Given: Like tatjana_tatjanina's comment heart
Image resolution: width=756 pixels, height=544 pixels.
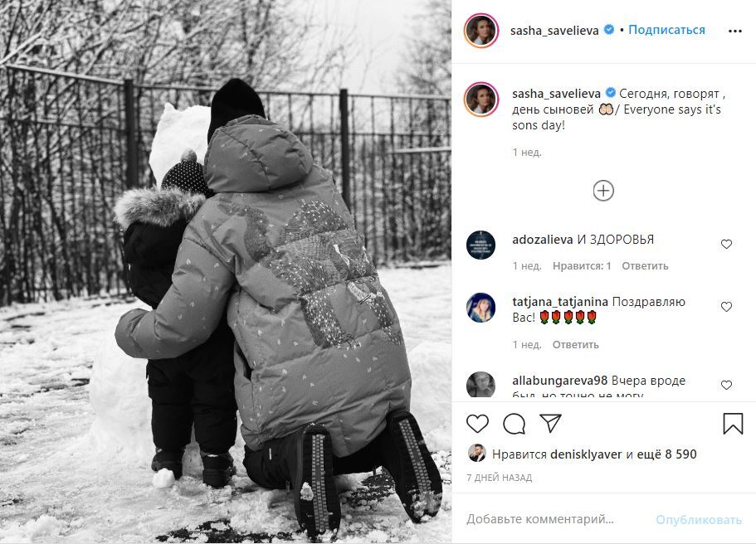Looking at the screenshot, I should (726, 307).
